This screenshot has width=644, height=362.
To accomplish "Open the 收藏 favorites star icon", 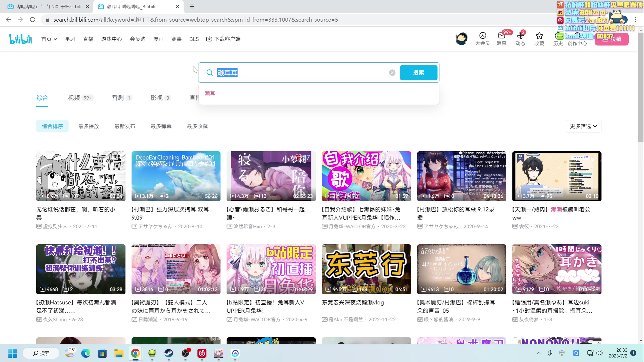I will coord(539,36).
